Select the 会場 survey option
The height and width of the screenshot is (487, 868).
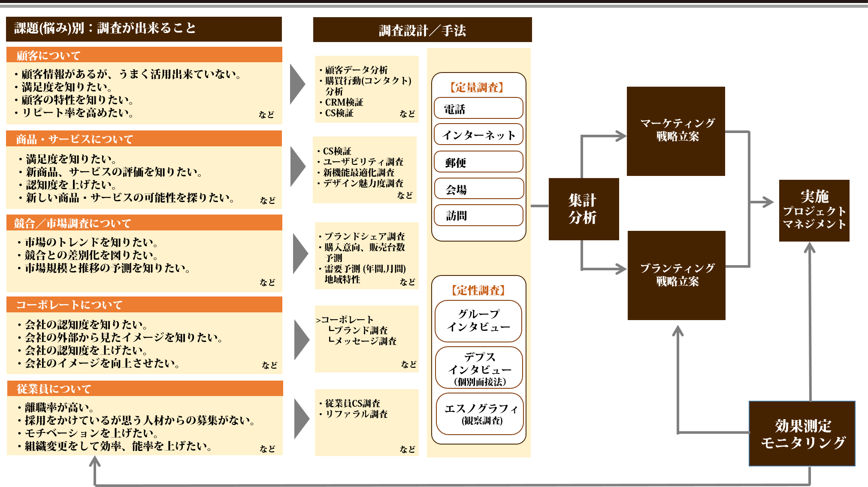478,189
